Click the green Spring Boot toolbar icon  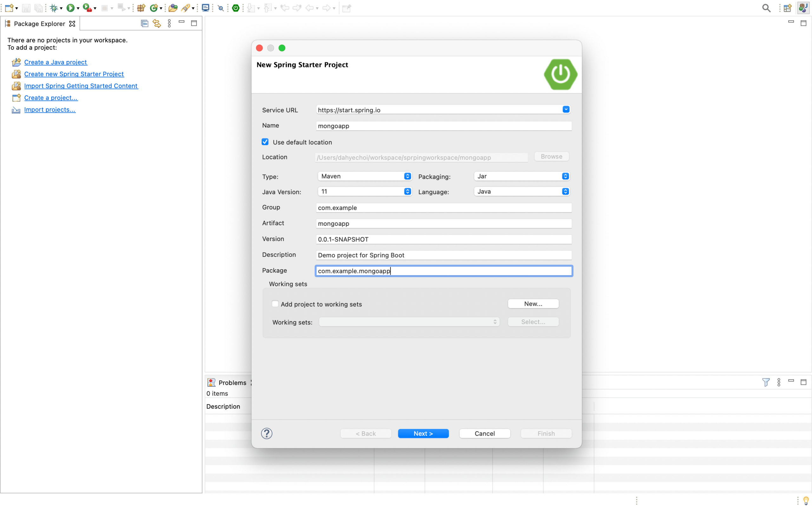(x=236, y=8)
